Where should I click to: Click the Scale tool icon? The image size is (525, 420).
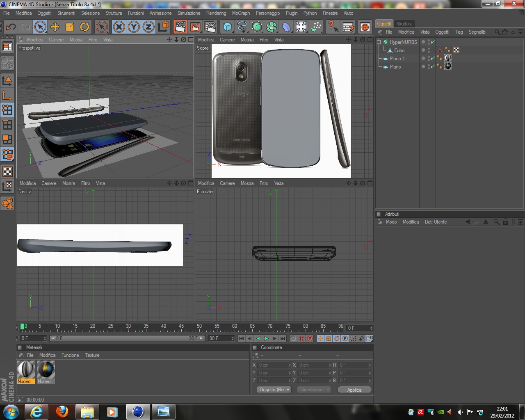pos(70,27)
